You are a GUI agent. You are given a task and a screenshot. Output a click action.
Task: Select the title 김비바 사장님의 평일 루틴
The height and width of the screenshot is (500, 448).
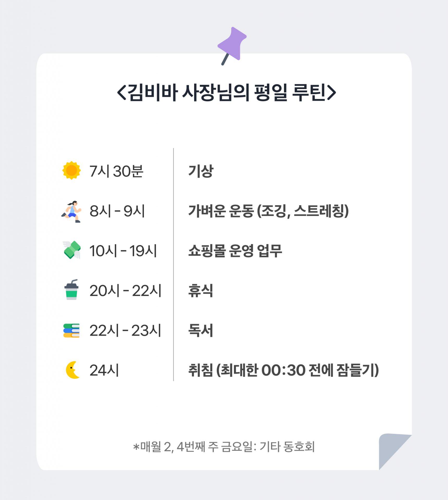pyautogui.click(x=226, y=92)
